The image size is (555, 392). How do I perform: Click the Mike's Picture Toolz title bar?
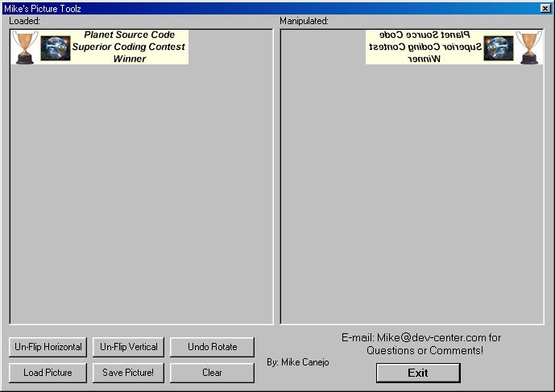pyautogui.click(x=242, y=8)
